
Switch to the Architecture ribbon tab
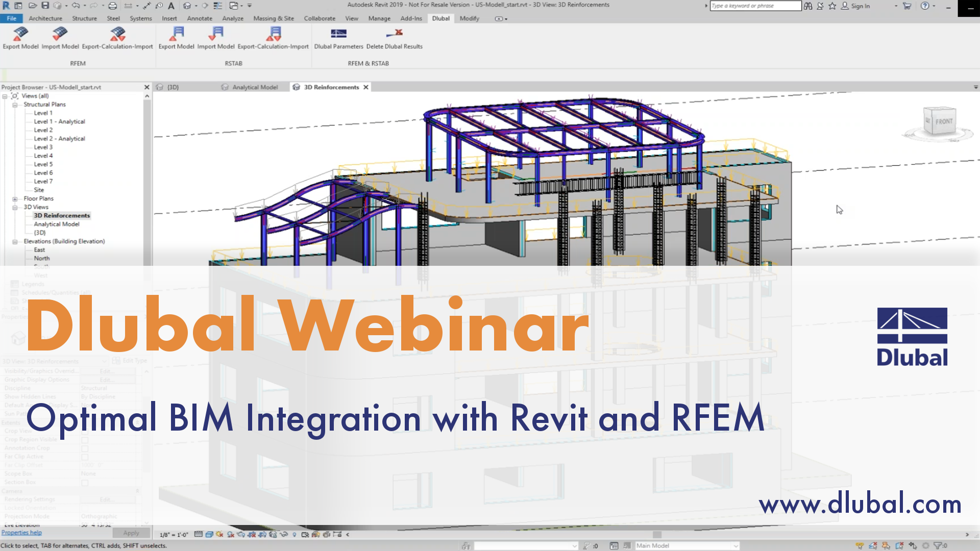pyautogui.click(x=45, y=18)
